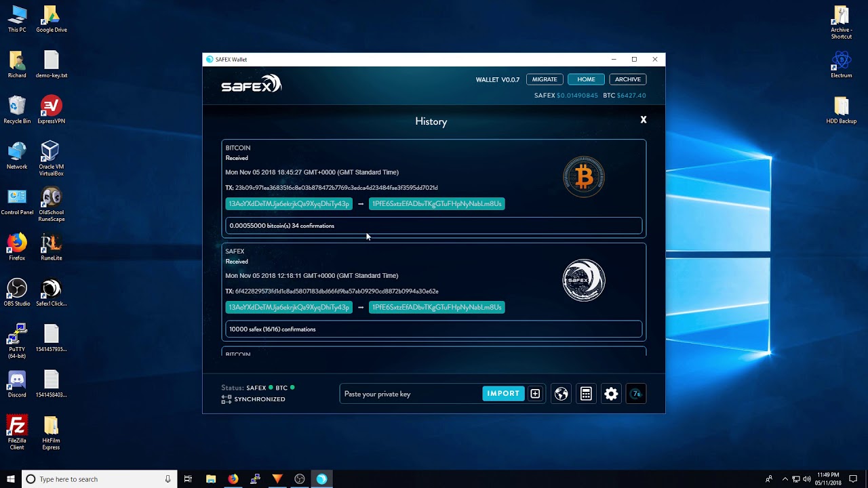
Task: Select the PuTTY (64-bit) desktop shortcut
Action: tap(17, 341)
